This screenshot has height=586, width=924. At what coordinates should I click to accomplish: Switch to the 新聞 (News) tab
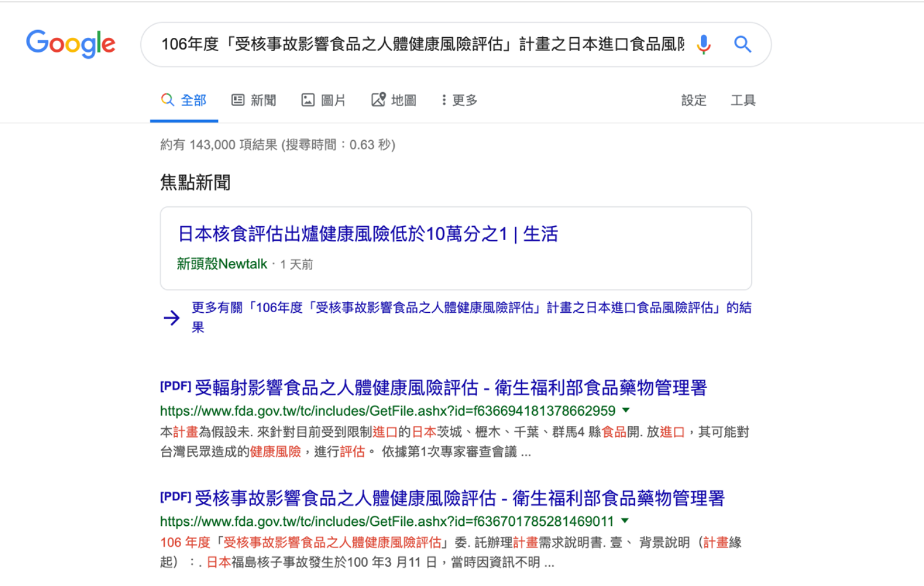pyautogui.click(x=254, y=100)
